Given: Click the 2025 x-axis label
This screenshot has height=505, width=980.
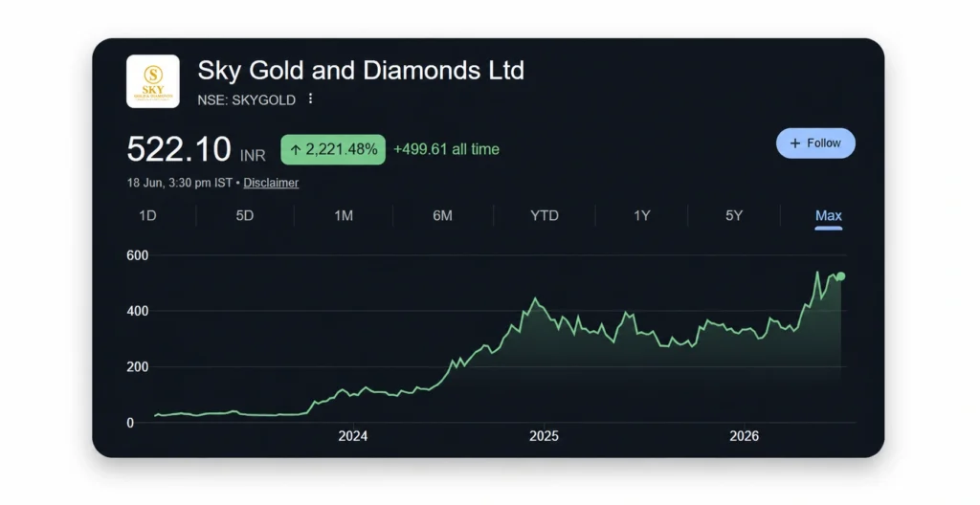Looking at the screenshot, I should click(x=544, y=435).
